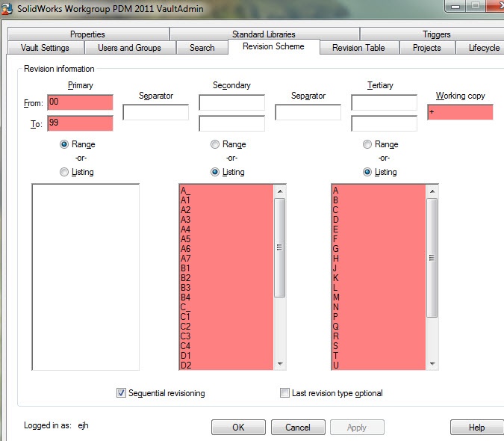Click the Tertiary list scroll down arrow
The image size is (504, 441).
point(432,363)
